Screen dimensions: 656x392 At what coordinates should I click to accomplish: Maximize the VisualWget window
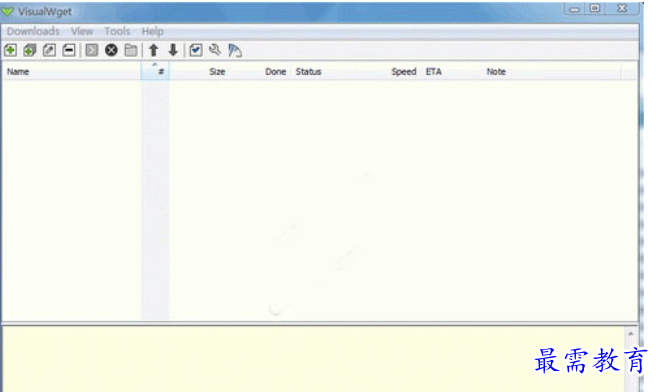coord(594,9)
